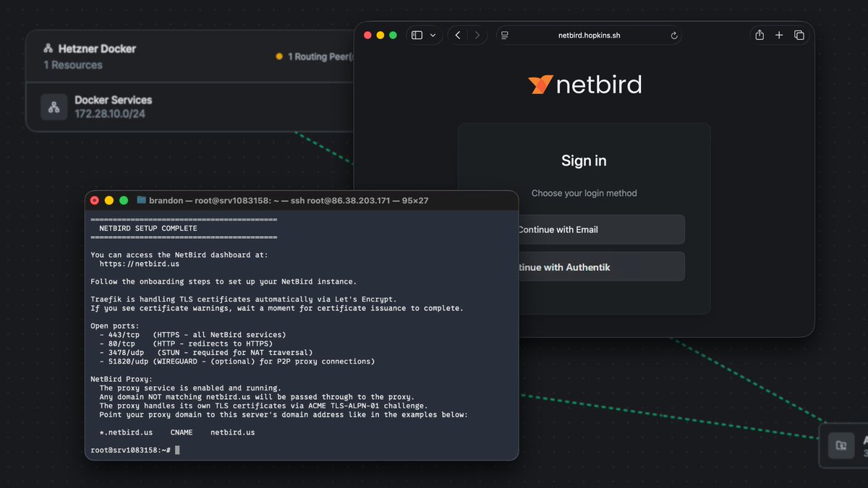Screen dimensions: 868x488
Task: Click the page settings icon in the address bar
Action: click(504, 34)
